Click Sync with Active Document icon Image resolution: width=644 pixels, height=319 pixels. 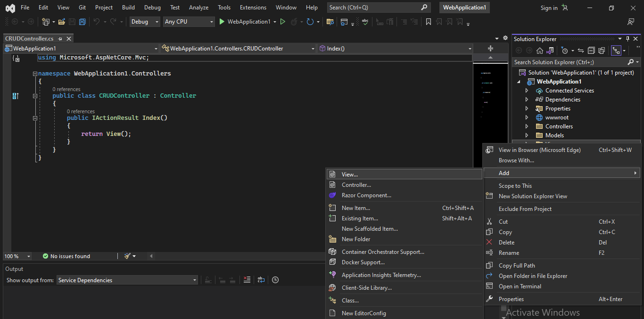click(581, 50)
